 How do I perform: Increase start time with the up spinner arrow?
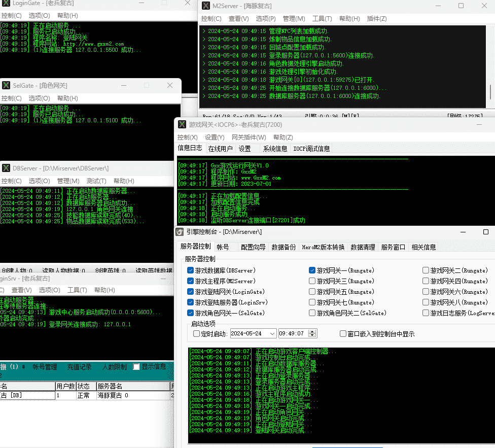pyautogui.click(x=312, y=331)
